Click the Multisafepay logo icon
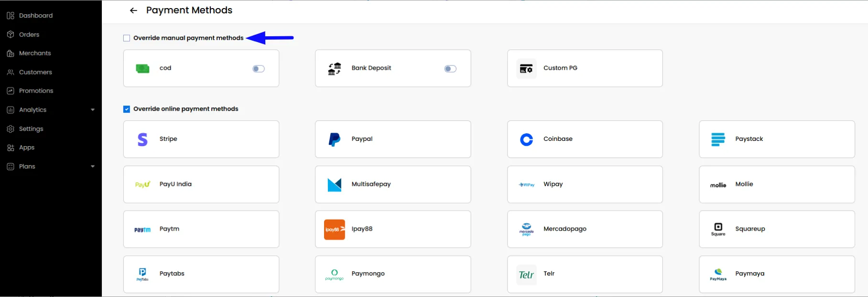Viewport: 868px width, 297px height. [x=335, y=184]
